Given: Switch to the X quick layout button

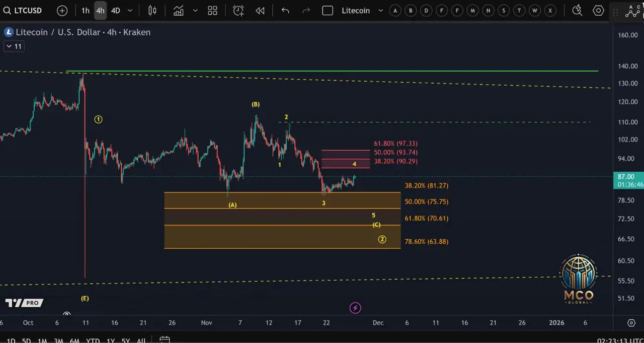Looking at the screenshot, I should click(x=551, y=11).
